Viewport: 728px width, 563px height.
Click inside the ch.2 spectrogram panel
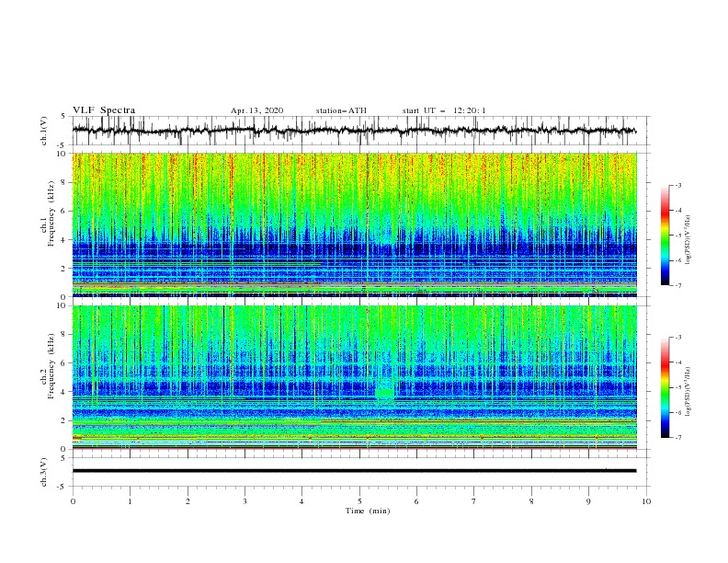[354, 377]
